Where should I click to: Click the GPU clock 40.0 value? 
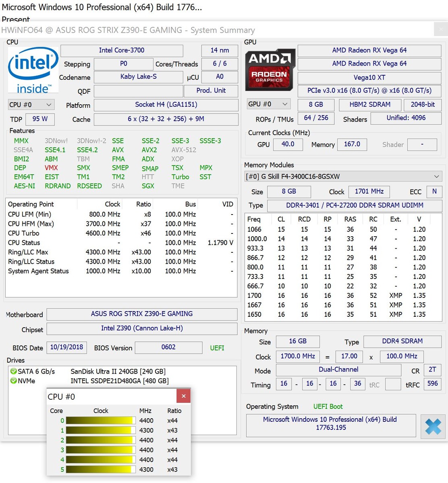(x=288, y=144)
